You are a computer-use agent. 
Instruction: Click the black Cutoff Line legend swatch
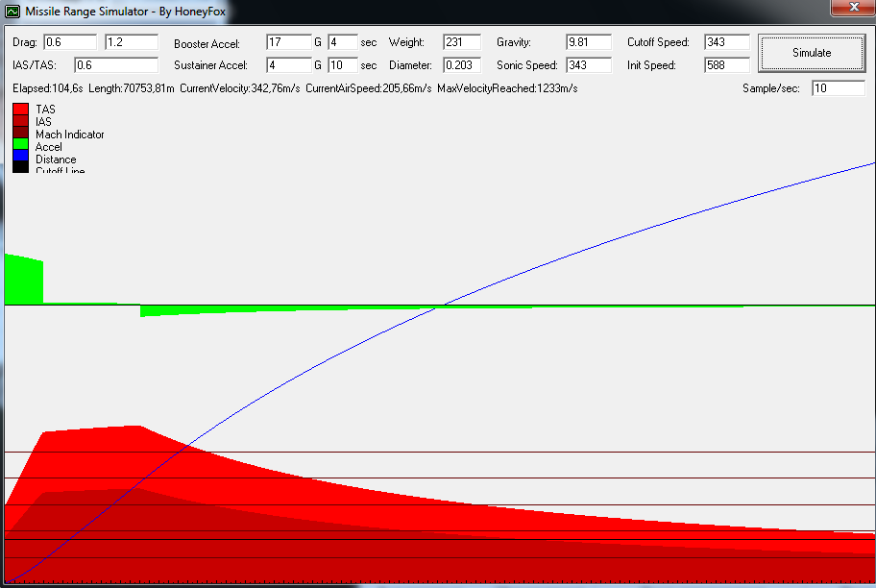21,167
